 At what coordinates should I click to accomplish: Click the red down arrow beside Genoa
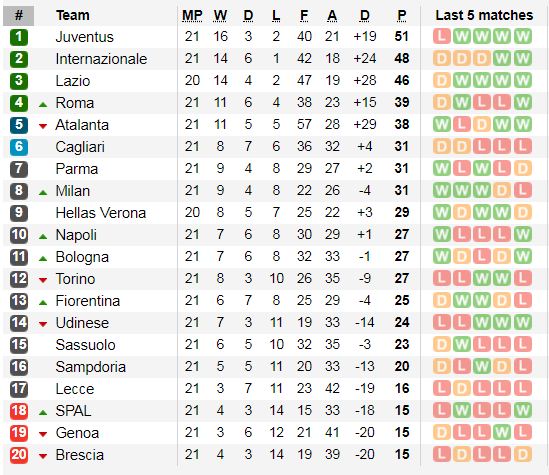coord(43,434)
